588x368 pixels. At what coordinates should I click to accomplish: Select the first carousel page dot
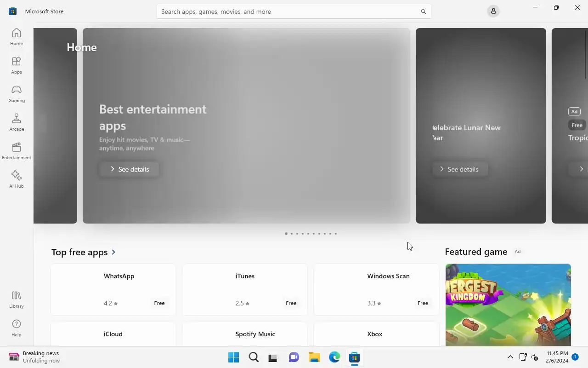pos(286,234)
